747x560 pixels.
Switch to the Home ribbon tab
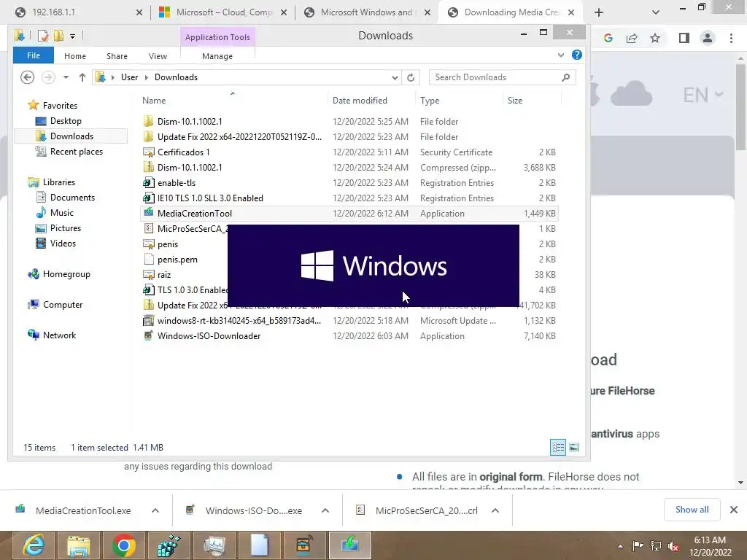(x=75, y=56)
